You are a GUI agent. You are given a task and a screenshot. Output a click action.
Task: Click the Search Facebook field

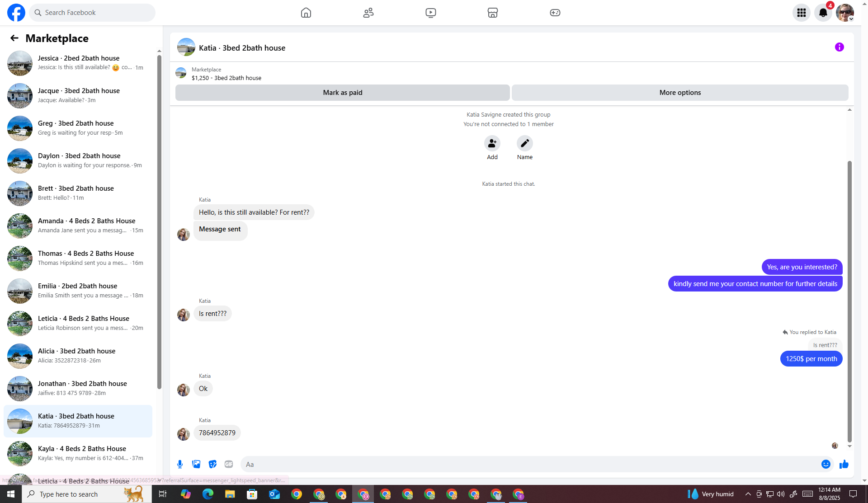[93, 13]
